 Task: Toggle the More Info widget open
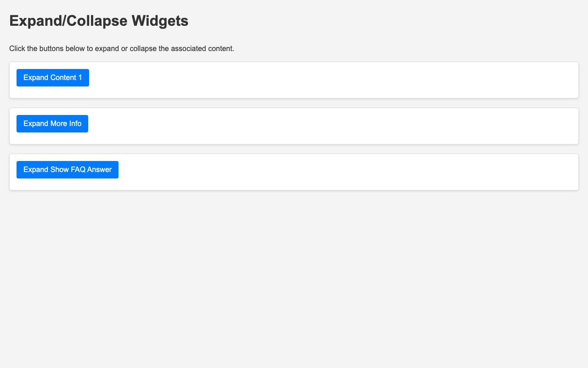point(52,124)
